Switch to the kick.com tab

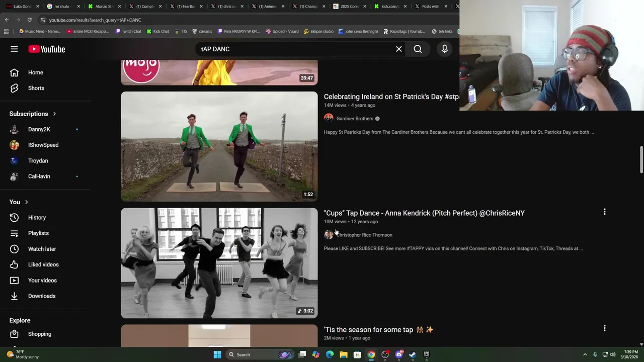click(389, 6)
